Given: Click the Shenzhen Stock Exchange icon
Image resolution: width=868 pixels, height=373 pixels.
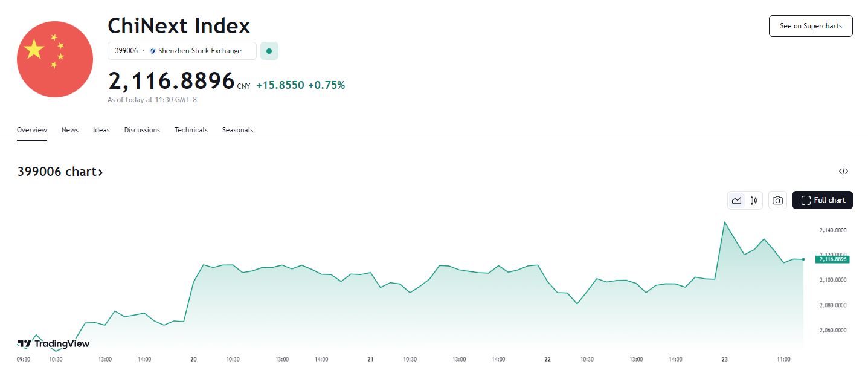Looking at the screenshot, I should (x=153, y=51).
